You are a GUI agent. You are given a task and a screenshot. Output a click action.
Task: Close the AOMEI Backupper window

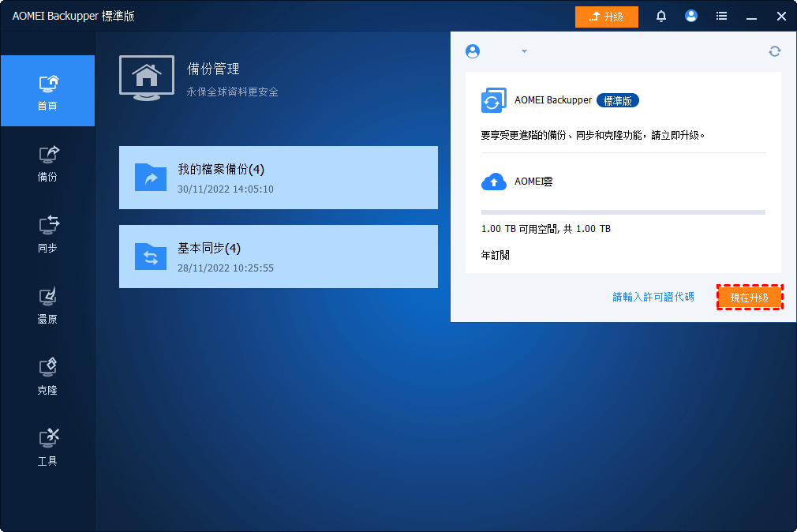click(781, 17)
